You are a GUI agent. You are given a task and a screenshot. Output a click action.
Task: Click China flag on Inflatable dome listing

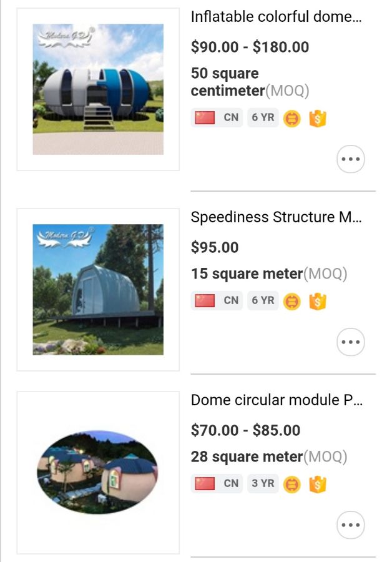tap(205, 117)
